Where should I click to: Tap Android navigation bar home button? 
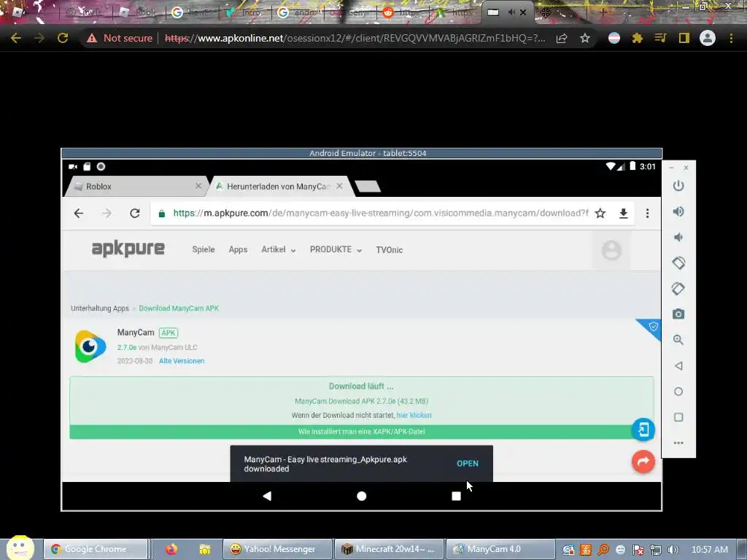point(362,496)
